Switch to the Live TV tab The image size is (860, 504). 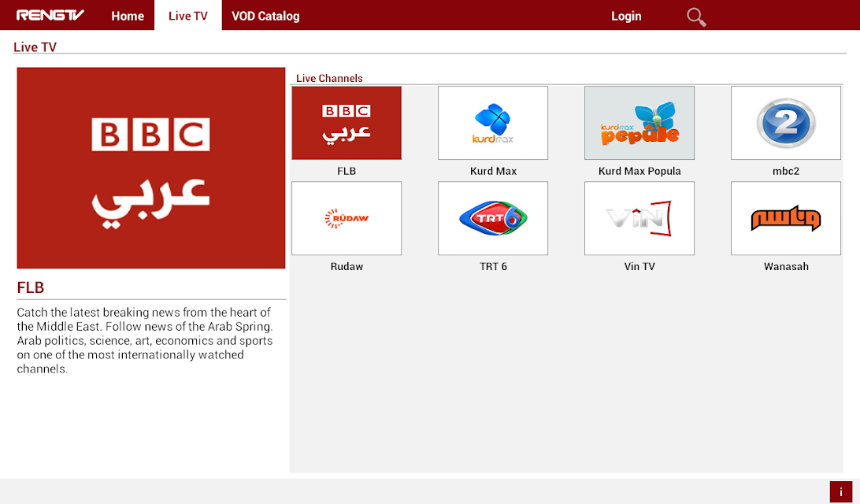coord(188,15)
